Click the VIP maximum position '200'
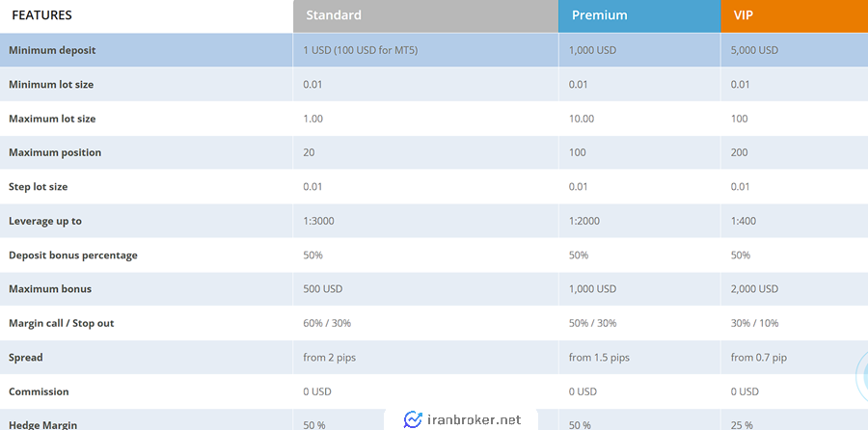 click(739, 152)
